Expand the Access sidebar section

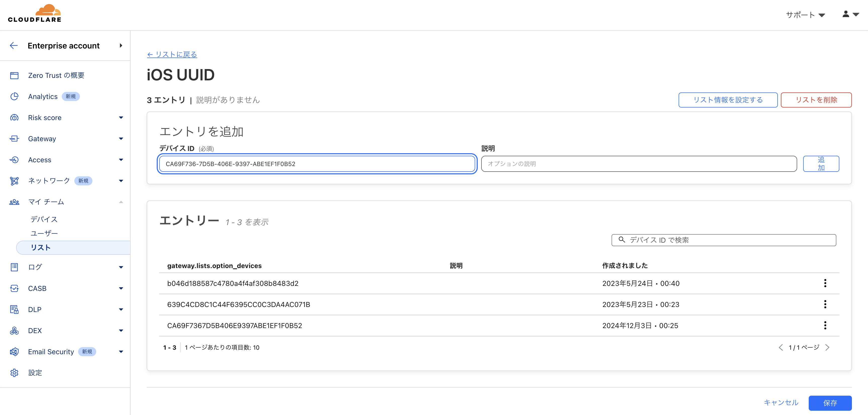pyautogui.click(x=121, y=160)
